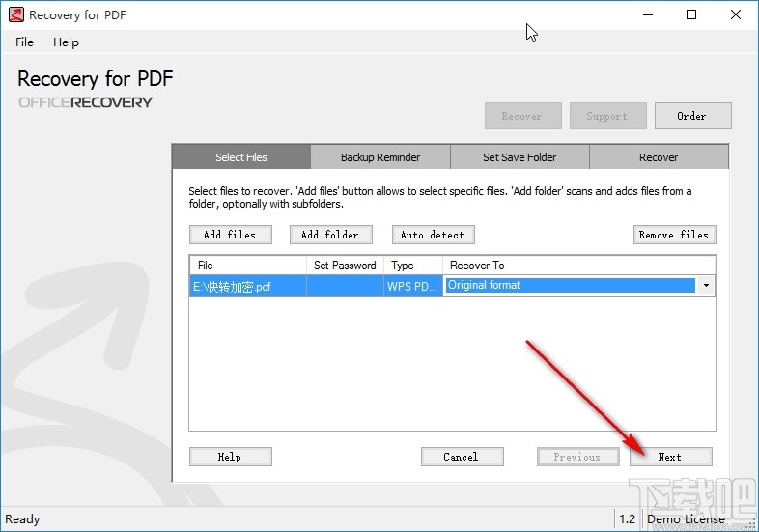759x532 pixels.
Task: Click the Recovery for PDF app icon
Action: coord(16,14)
